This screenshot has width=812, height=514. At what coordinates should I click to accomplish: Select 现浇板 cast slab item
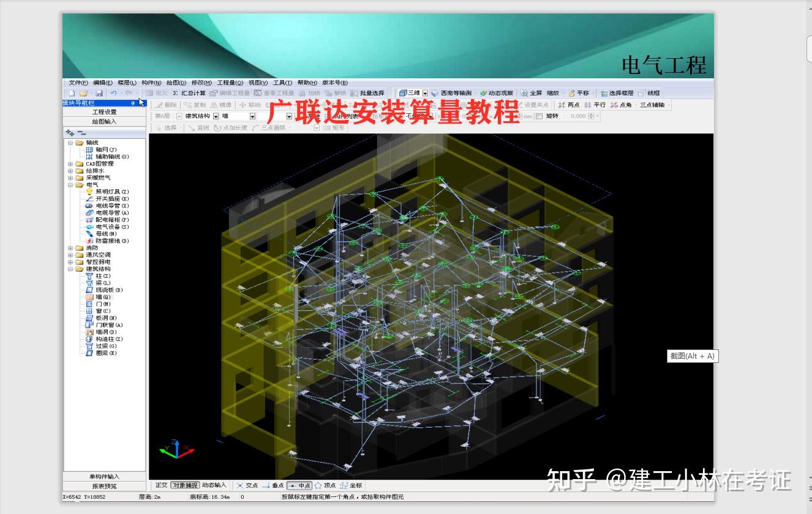[x=104, y=290]
